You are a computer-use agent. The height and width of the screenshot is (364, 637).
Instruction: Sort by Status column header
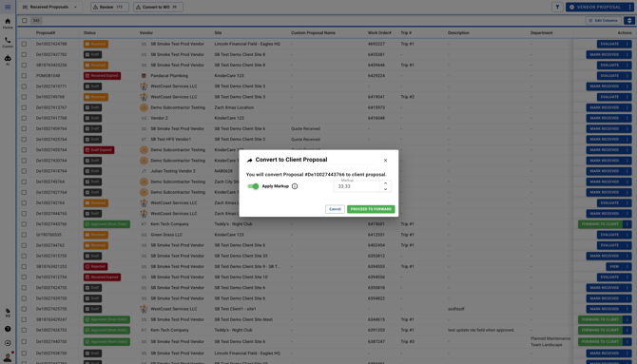click(89, 33)
